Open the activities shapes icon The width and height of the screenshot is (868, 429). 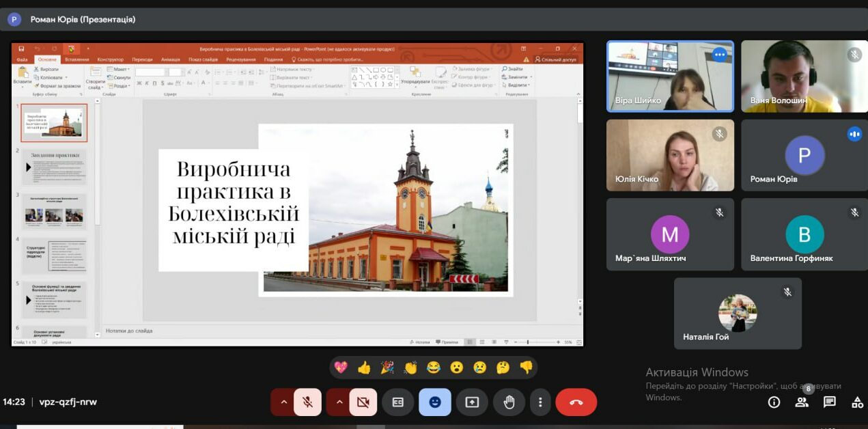pyautogui.click(x=857, y=402)
